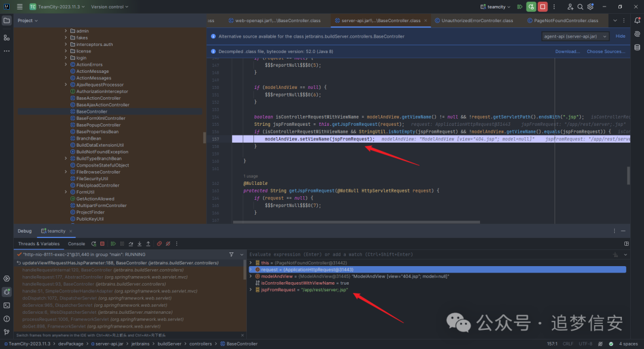Viewport: 644px width, 349px height.
Task: Click controllers breadcrumb in navigation bar
Action: [200, 344]
